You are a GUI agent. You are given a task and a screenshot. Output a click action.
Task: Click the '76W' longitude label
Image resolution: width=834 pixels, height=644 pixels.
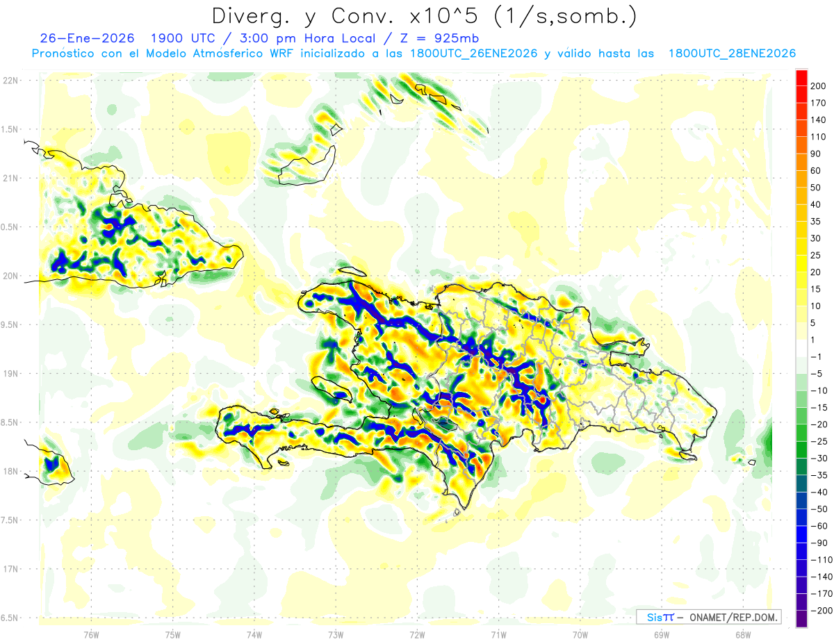click(x=91, y=634)
